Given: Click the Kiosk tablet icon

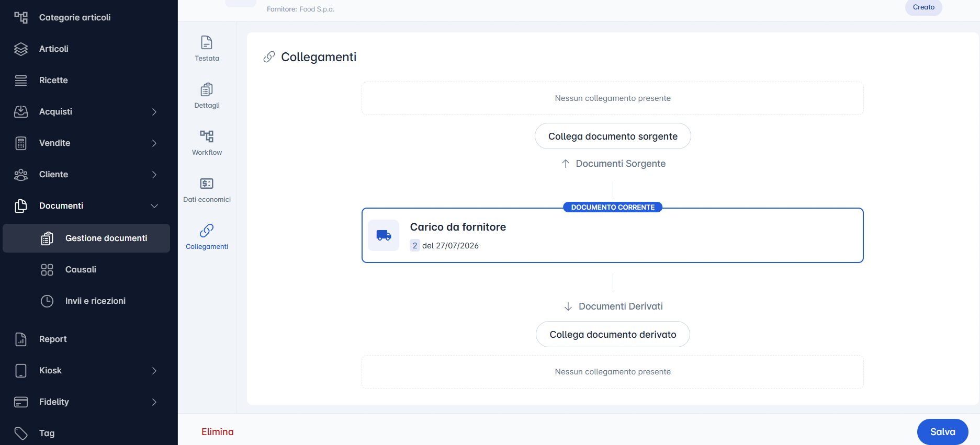Looking at the screenshot, I should pyautogui.click(x=21, y=370).
